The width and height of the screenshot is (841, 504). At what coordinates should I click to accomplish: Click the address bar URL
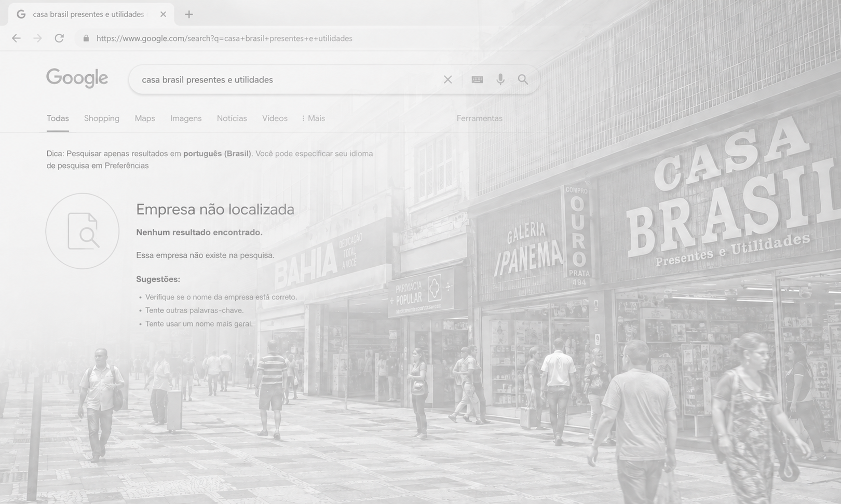224,38
